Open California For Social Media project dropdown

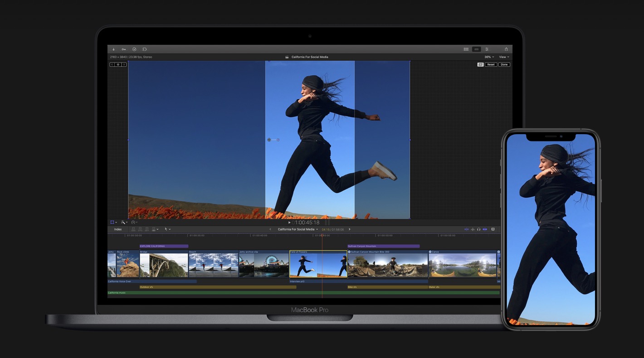(x=298, y=229)
